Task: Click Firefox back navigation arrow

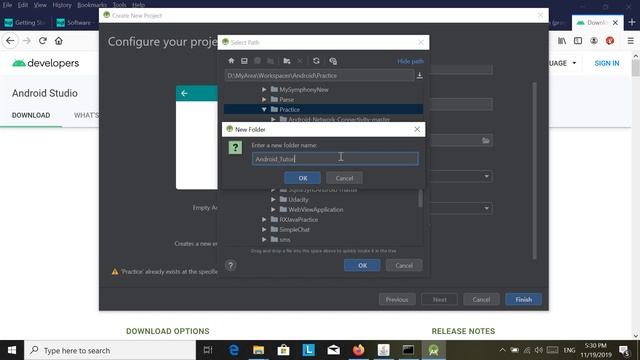Action: click(10, 41)
